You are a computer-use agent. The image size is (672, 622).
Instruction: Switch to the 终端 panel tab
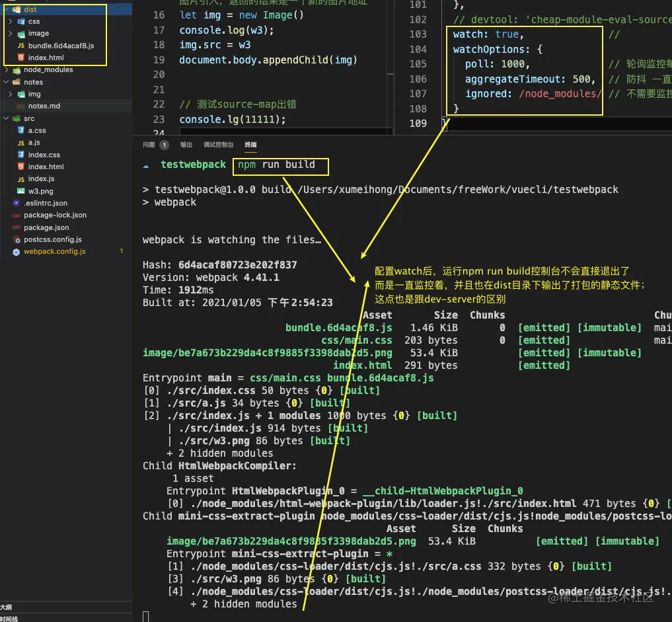pyautogui.click(x=250, y=145)
